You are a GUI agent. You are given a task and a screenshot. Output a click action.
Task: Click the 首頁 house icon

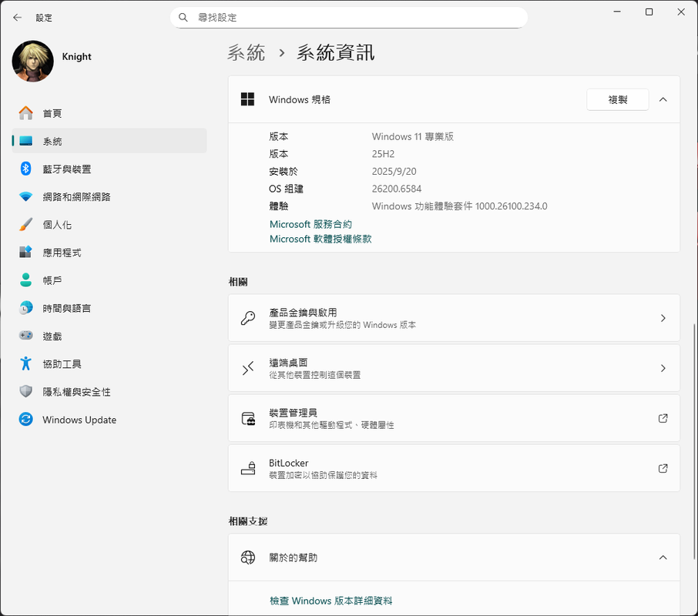26,113
